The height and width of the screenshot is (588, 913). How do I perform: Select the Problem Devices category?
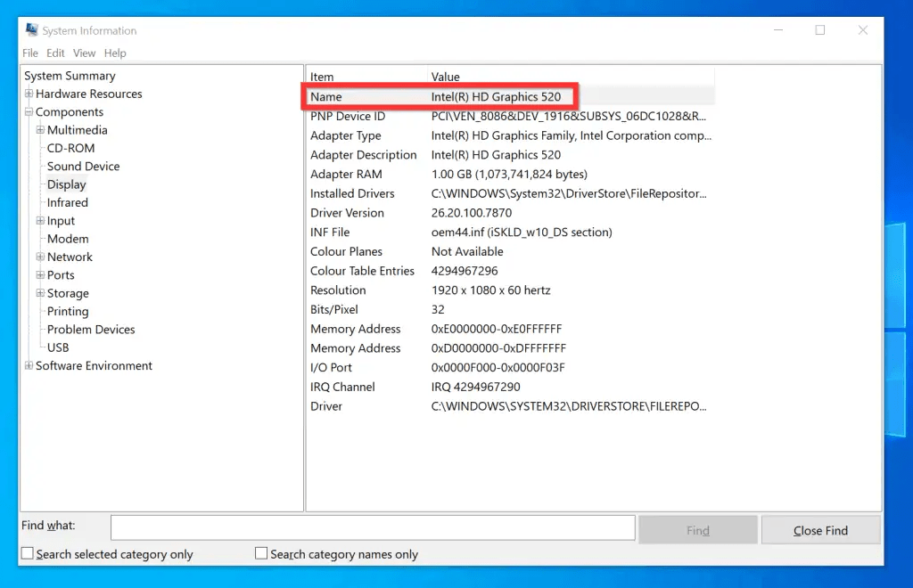click(91, 330)
